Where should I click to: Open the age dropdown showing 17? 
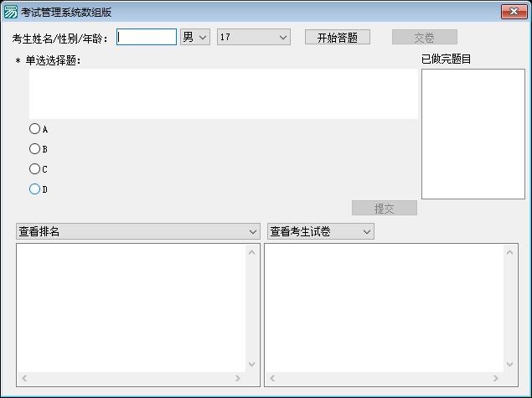pos(254,37)
